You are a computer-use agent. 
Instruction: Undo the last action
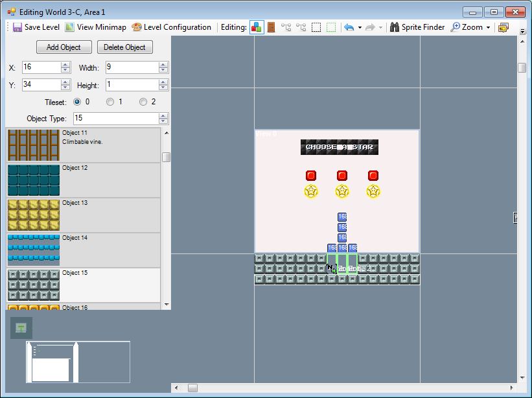[x=349, y=27]
